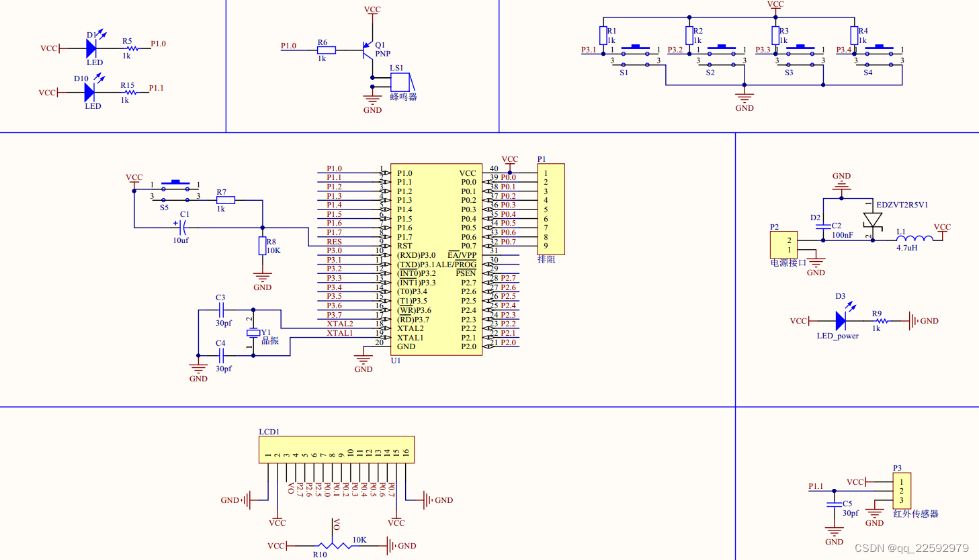
Task: Click the XTAL2 net label
Action: (340, 324)
